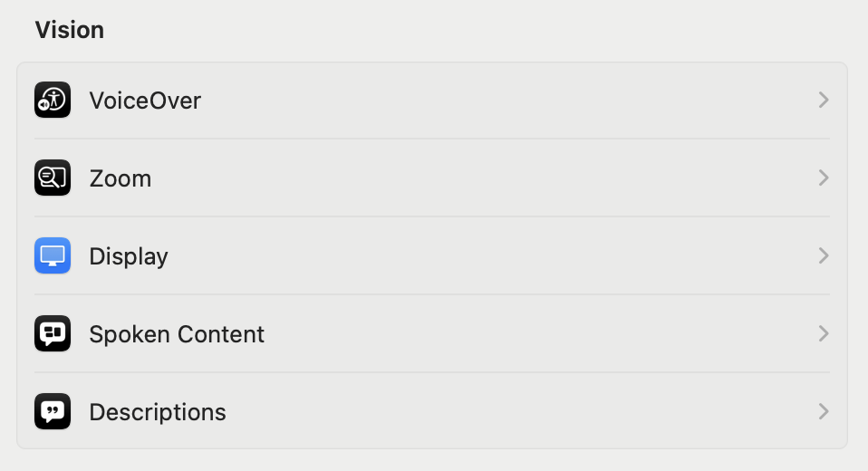Click the chevron next to Descriptions
The image size is (868, 471).
pos(823,411)
